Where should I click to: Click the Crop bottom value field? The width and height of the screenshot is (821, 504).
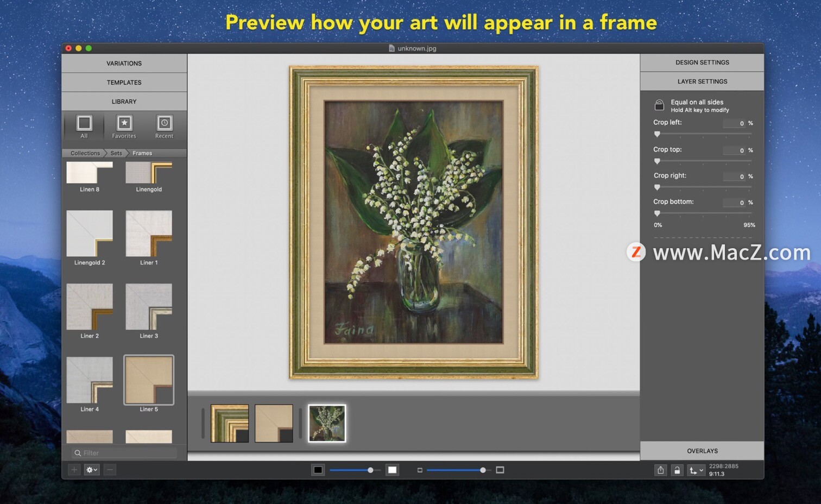tap(734, 203)
